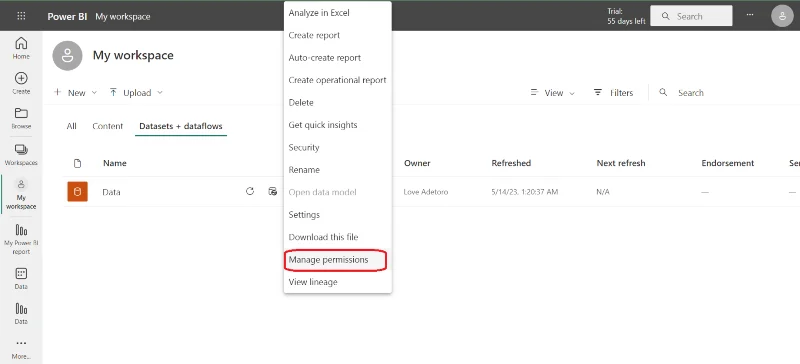Choose Get quick insights
Viewport: 800px width, 364px height.
pos(338,125)
